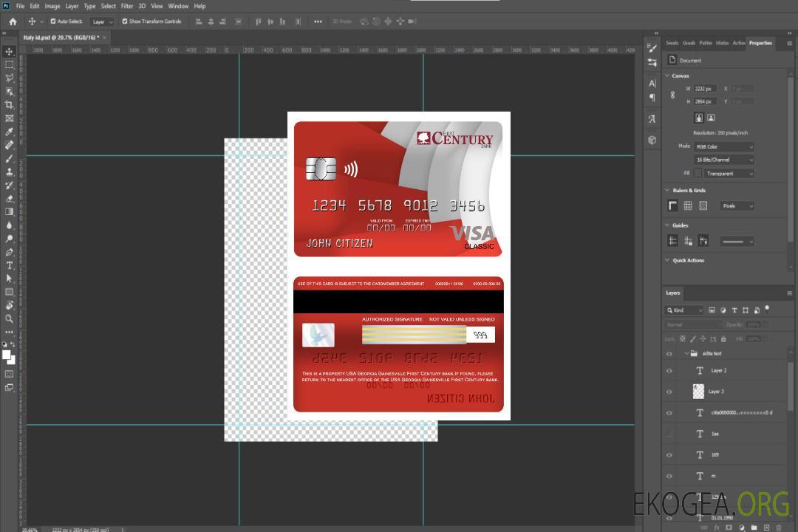Image resolution: width=798 pixels, height=532 pixels.
Task: Select the Move tool in the toolbox
Action: pos(10,52)
